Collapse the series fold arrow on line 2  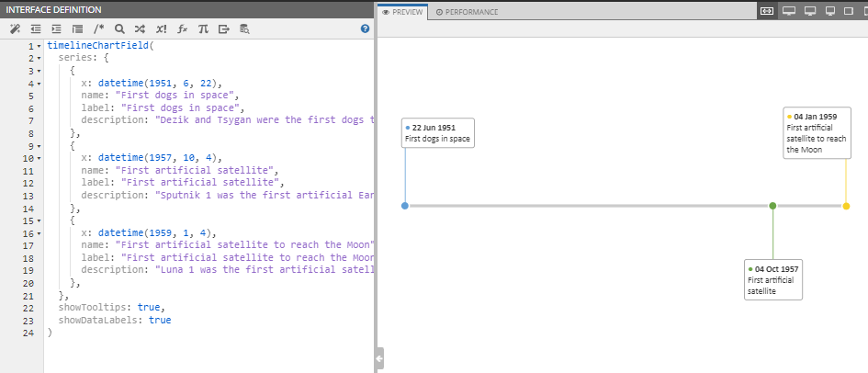point(39,58)
